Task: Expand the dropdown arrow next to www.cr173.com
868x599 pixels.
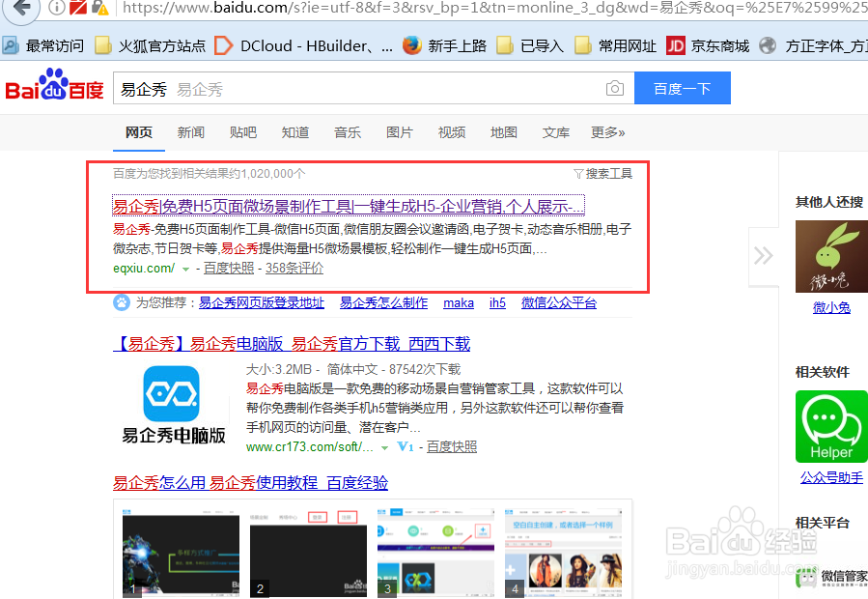Action: coord(384,447)
